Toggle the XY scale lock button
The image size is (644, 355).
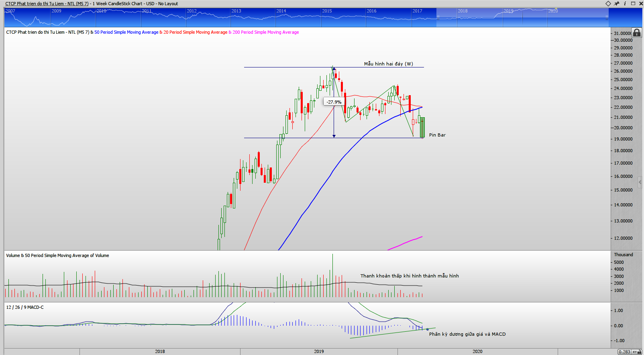click(x=637, y=352)
